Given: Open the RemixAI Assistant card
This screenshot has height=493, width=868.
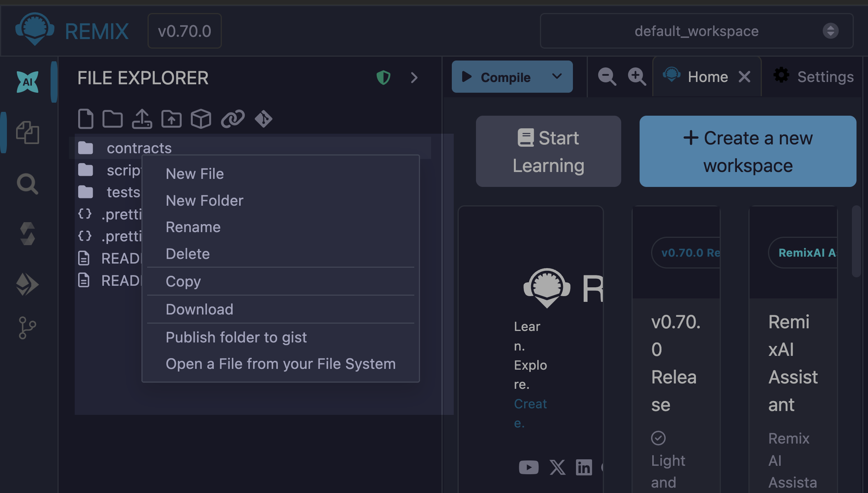Looking at the screenshot, I should (793, 349).
